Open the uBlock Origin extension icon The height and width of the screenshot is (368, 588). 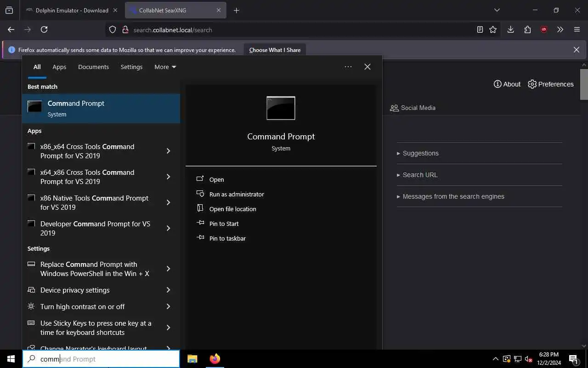[x=544, y=29]
